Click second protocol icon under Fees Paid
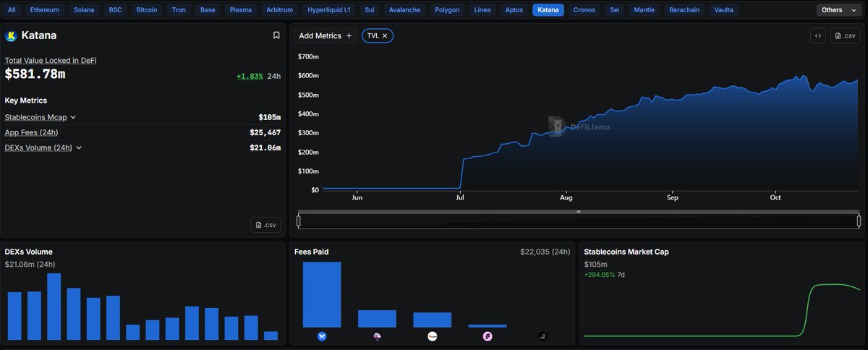Image resolution: width=868 pixels, height=350 pixels. [x=377, y=336]
